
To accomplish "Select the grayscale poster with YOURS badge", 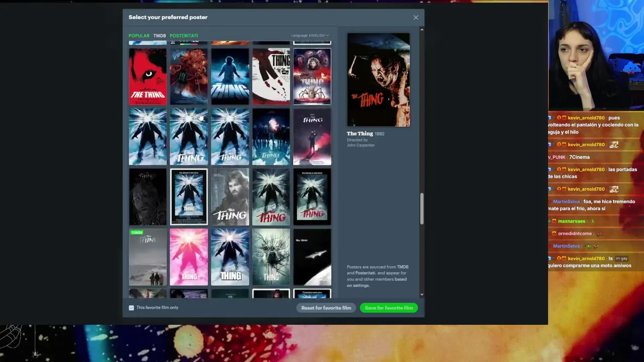I will (148, 257).
